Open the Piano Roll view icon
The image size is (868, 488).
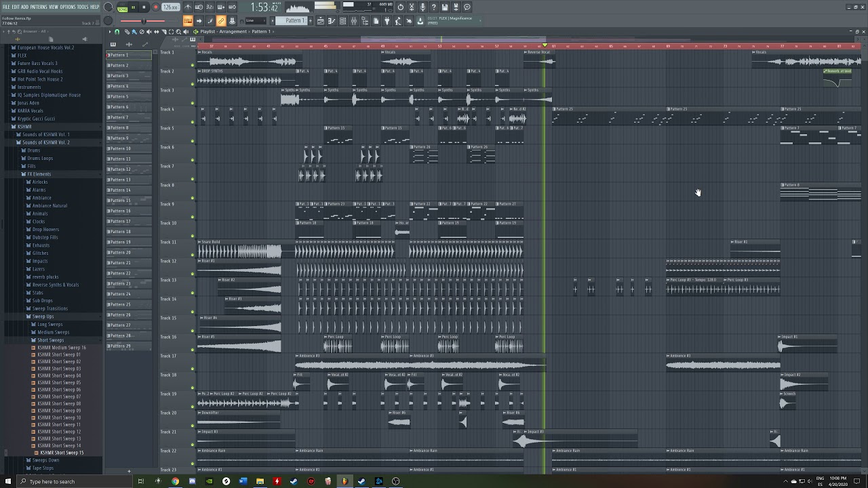[x=332, y=21]
